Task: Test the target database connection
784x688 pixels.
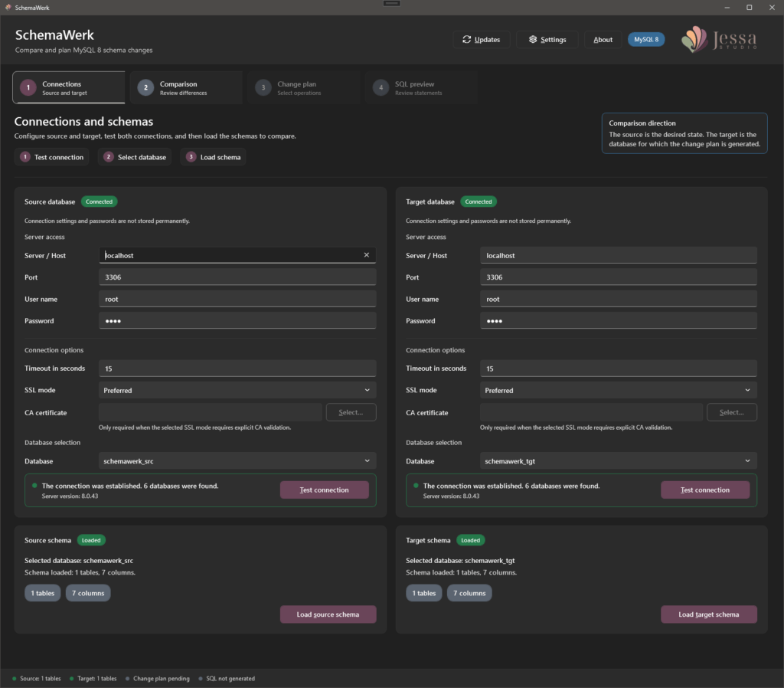Action: [705, 490]
